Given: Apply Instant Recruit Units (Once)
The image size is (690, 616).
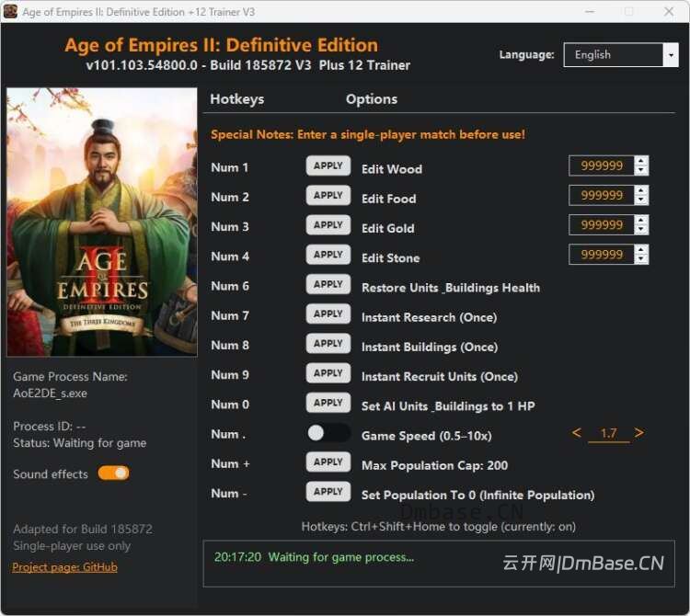Looking at the screenshot, I should [328, 373].
